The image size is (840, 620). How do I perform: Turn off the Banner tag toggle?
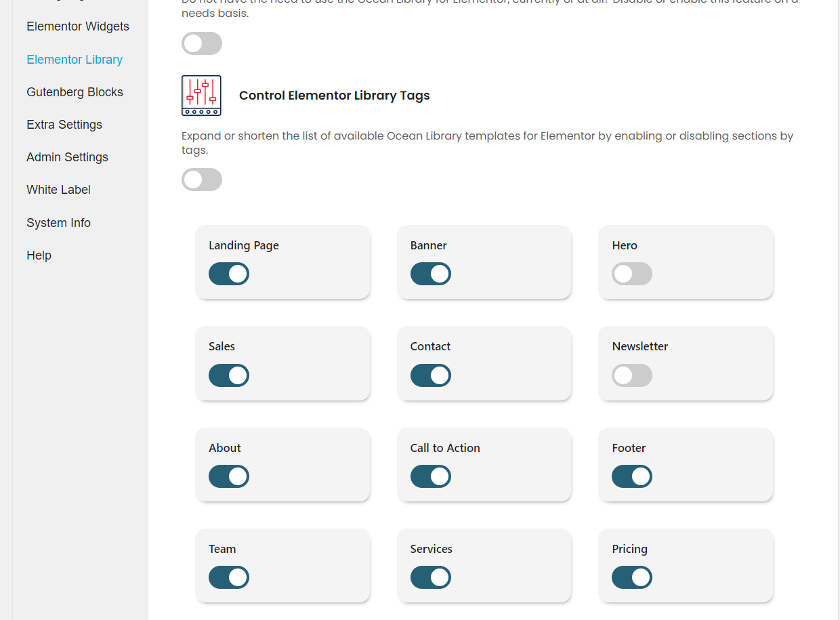pos(431,274)
